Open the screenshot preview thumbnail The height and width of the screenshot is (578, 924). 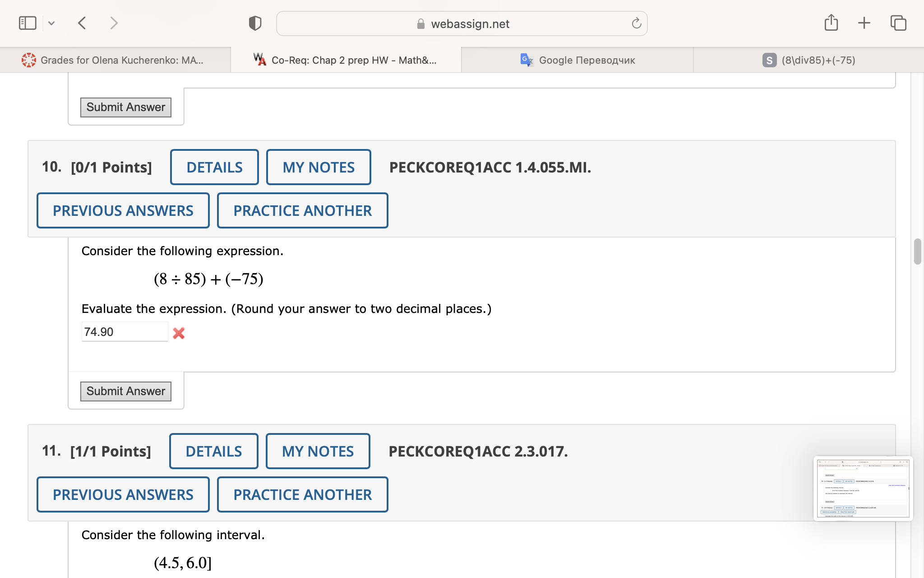863,489
